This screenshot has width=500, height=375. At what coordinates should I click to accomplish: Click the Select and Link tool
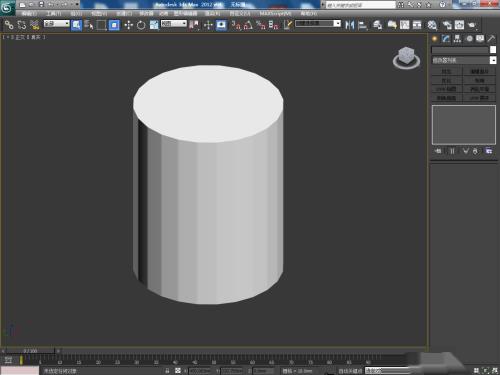pyautogui.click(x=9, y=25)
